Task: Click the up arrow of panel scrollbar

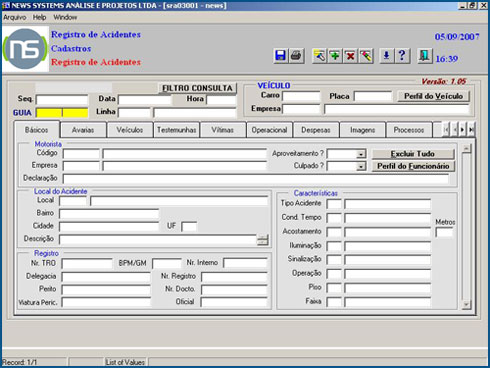Action: [466, 148]
